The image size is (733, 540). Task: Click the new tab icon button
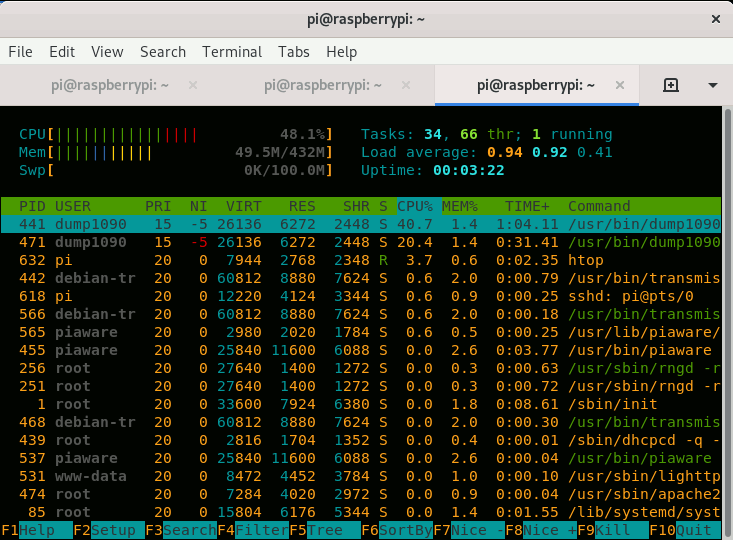671,85
